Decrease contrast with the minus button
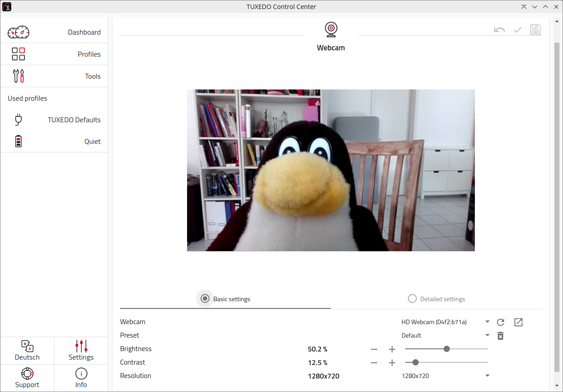563x392 pixels. 374,363
